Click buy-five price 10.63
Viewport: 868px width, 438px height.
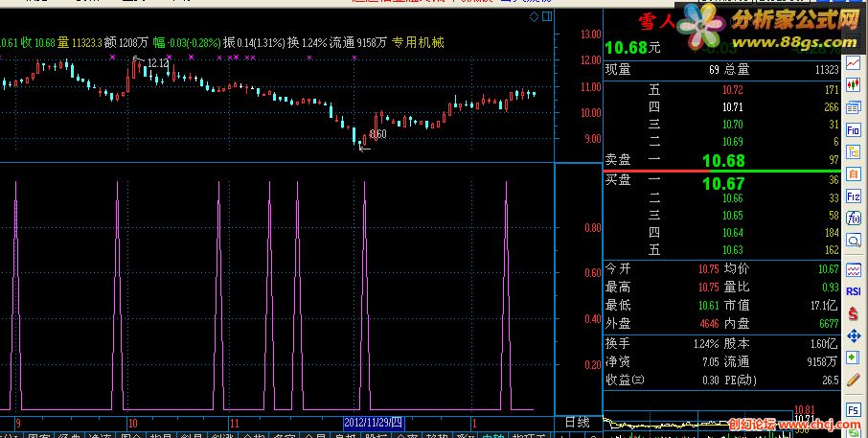(x=732, y=250)
